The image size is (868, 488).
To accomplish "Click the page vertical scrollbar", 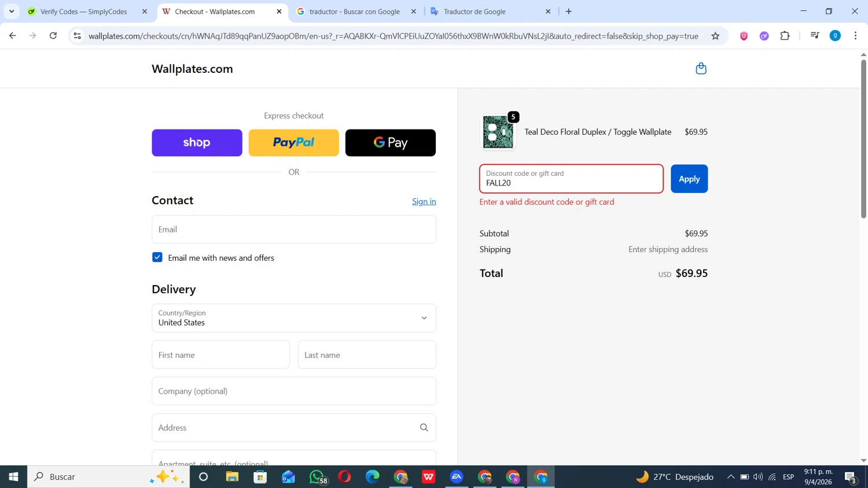I will click(x=863, y=139).
